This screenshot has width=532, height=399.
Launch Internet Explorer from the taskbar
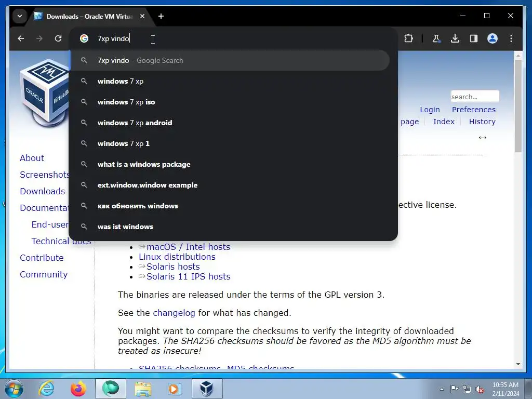click(x=46, y=389)
